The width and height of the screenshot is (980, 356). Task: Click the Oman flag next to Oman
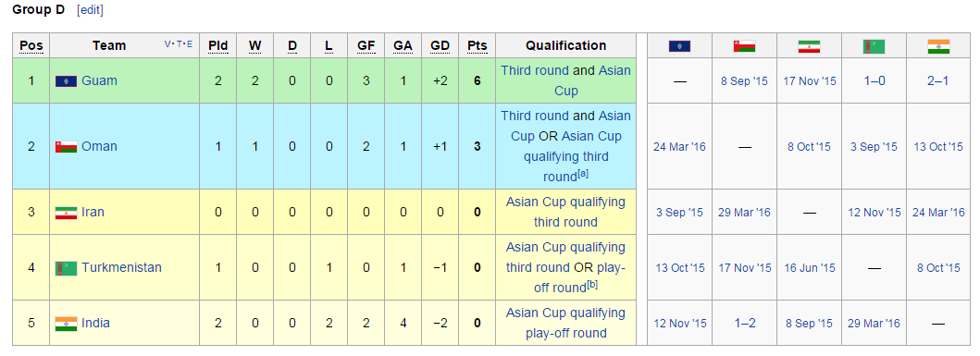coord(67,147)
